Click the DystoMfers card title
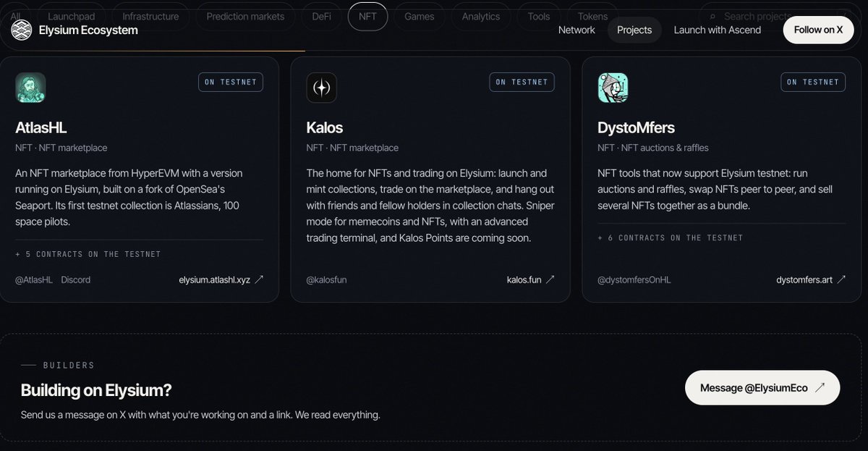Image resolution: width=868 pixels, height=451 pixels. click(637, 127)
